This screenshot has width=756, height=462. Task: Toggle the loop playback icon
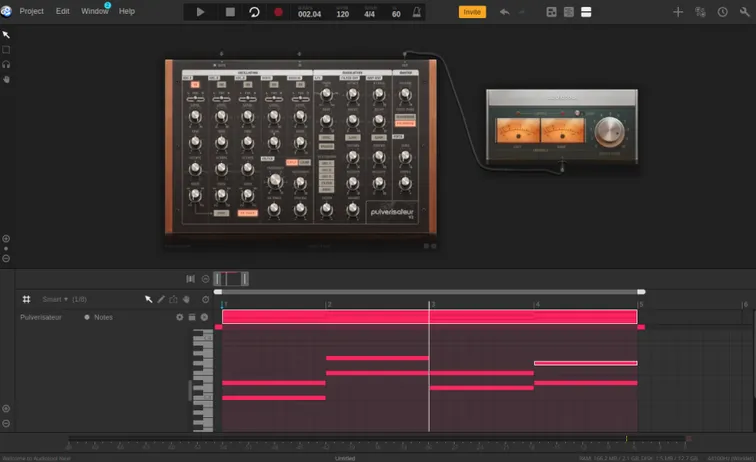254,12
